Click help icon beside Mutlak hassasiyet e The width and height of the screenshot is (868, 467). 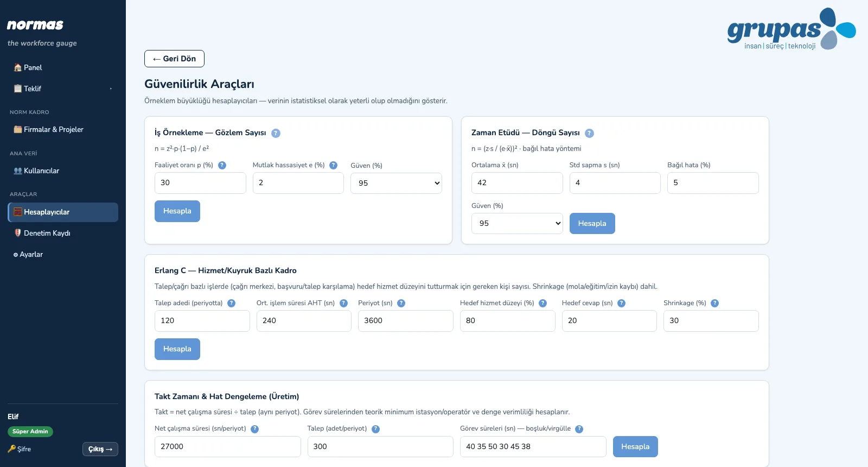(333, 165)
